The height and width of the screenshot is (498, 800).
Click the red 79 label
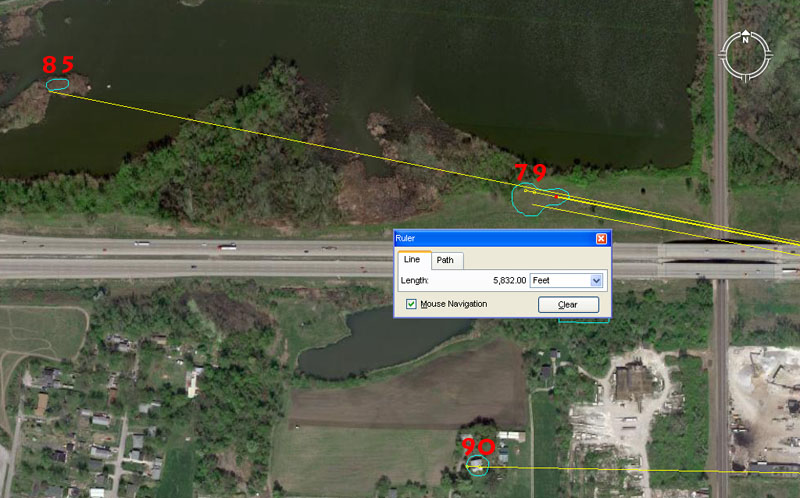pyautogui.click(x=530, y=172)
